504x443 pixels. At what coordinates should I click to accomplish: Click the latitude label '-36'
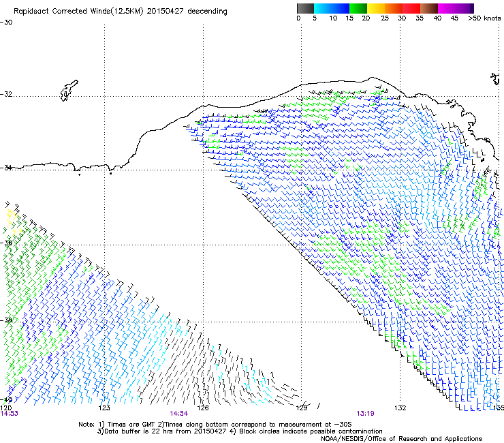[x=6, y=243]
